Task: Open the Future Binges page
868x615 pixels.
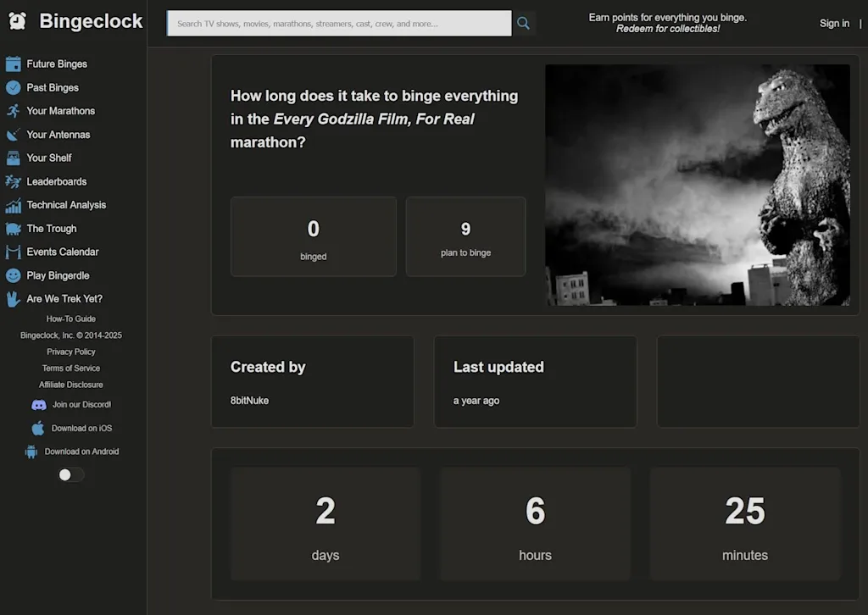Action: click(x=57, y=64)
